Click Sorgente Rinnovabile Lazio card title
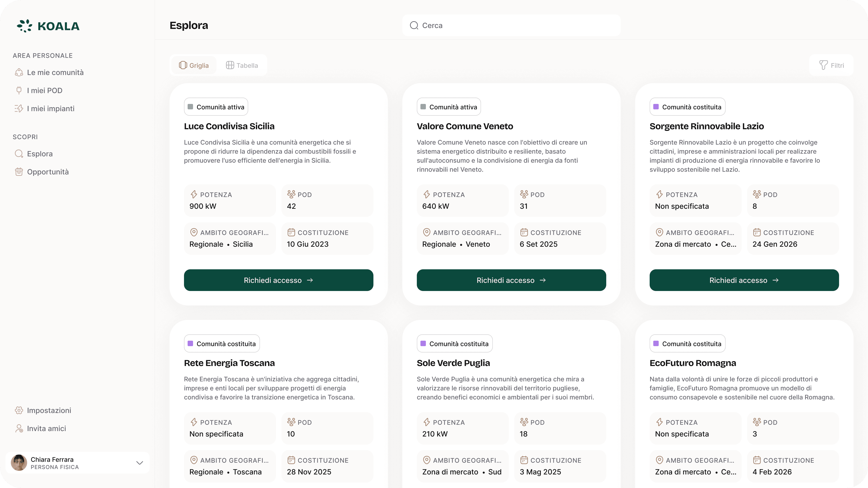 pyautogui.click(x=707, y=126)
